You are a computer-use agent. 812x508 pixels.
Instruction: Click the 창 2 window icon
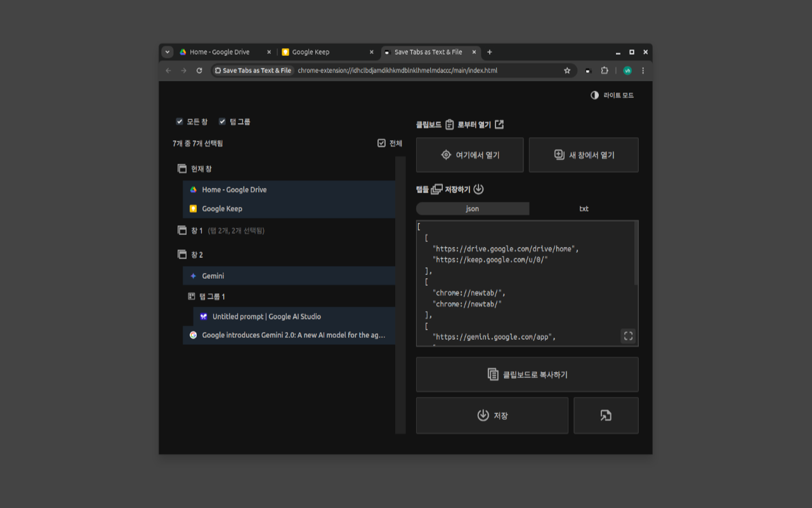coord(182,255)
